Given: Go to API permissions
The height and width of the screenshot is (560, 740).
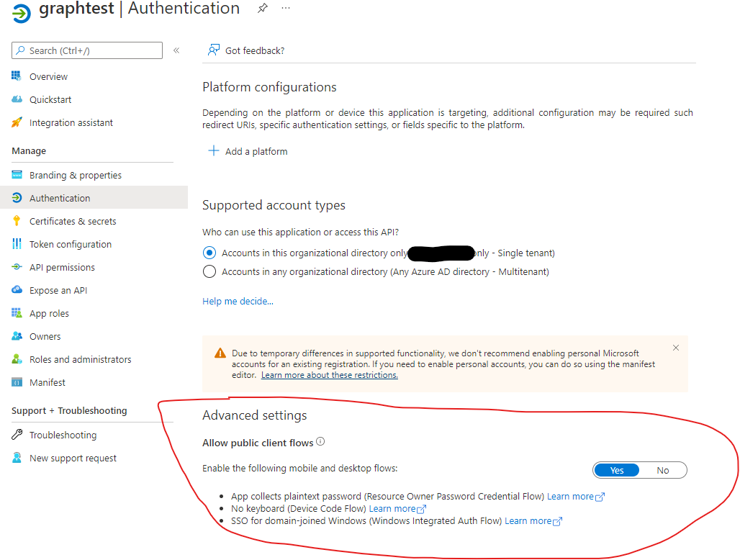Looking at the screenshot, I should tap(62, 268).
